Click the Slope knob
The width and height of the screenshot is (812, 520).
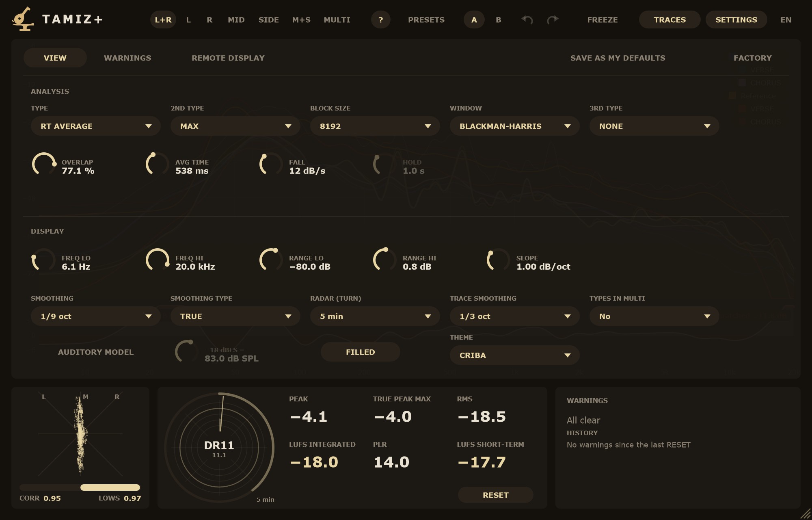[499, 260]
